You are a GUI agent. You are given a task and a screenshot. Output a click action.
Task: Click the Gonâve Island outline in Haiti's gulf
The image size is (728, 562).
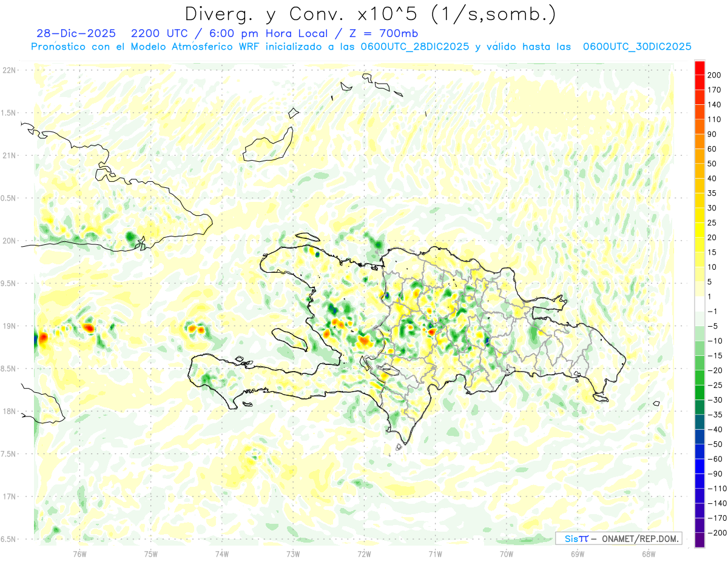pos(291,339)
